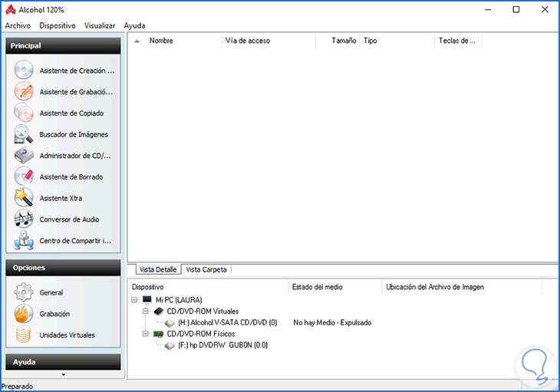The width and height of the screenshot is (560, 392).
Task: Open Buscador de Imágenes magnifier icon
Action: pos(24,134)
